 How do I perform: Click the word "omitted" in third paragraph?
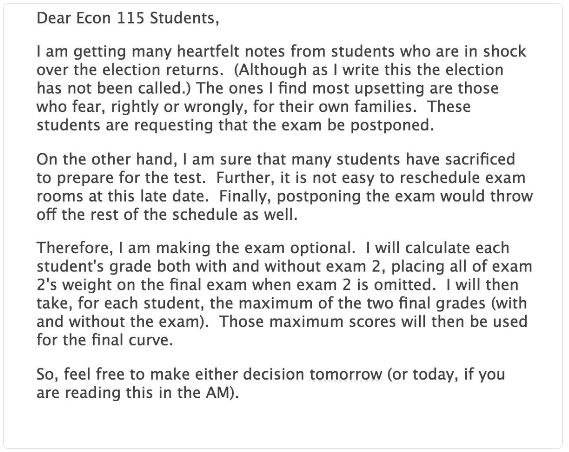(x=404, y=285)
